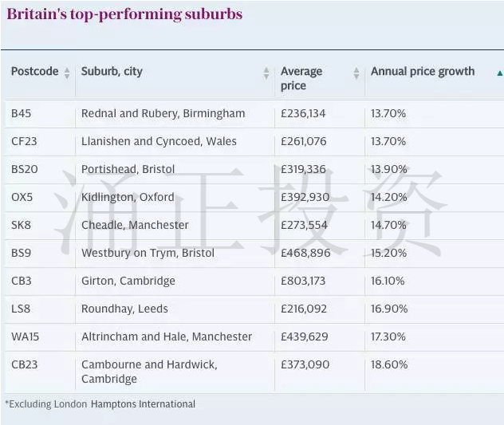Image resolution: width=504 pixels, height=425 pixels.
Task: Click the Kidlington, Oxford entry
Action: (128, 197)
